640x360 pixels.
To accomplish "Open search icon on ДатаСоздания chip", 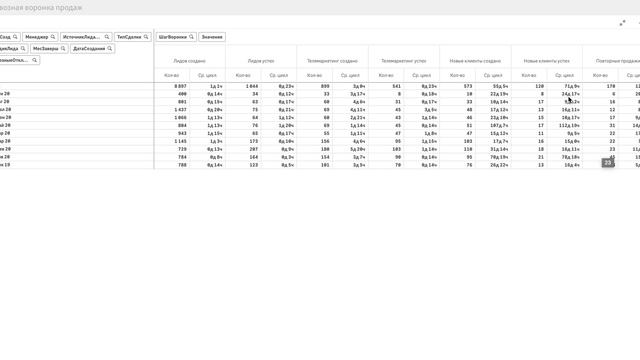I will [x=109, y=48].
